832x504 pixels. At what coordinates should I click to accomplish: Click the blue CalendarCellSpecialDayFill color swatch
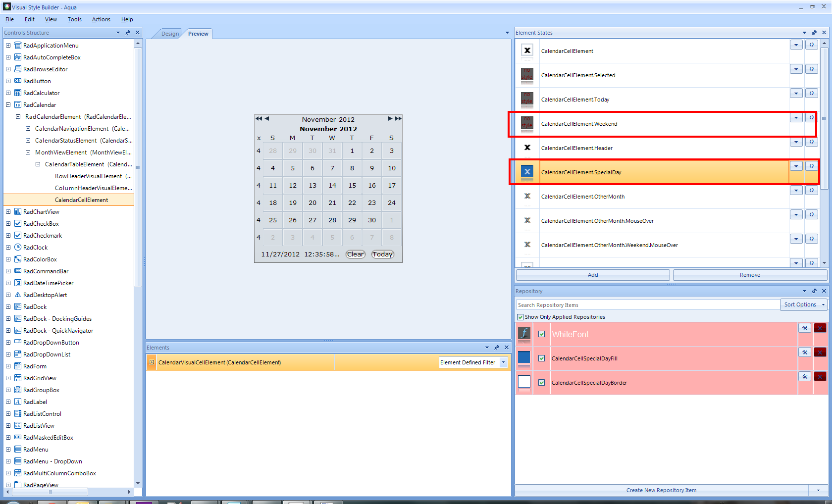click(x=524, y=357)
